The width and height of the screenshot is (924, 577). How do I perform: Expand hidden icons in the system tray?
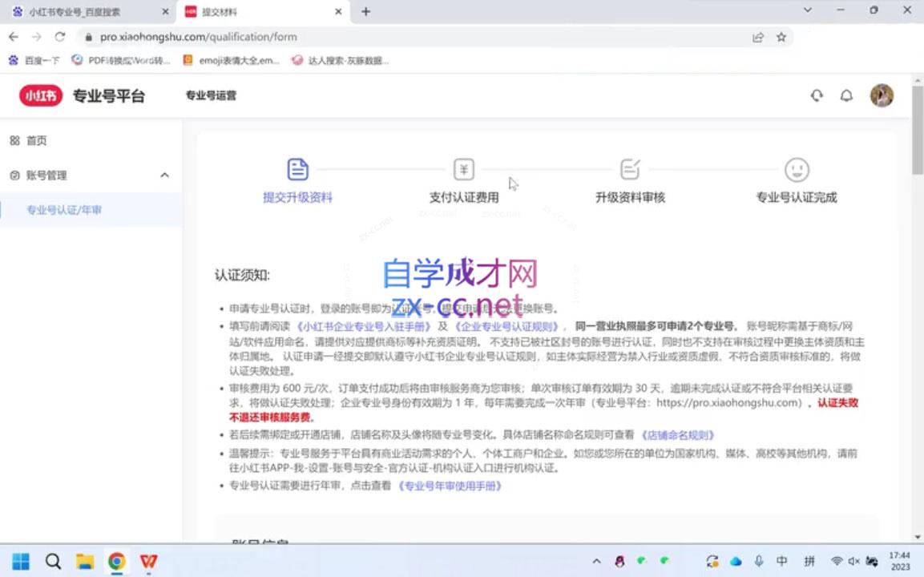[598, 563]
